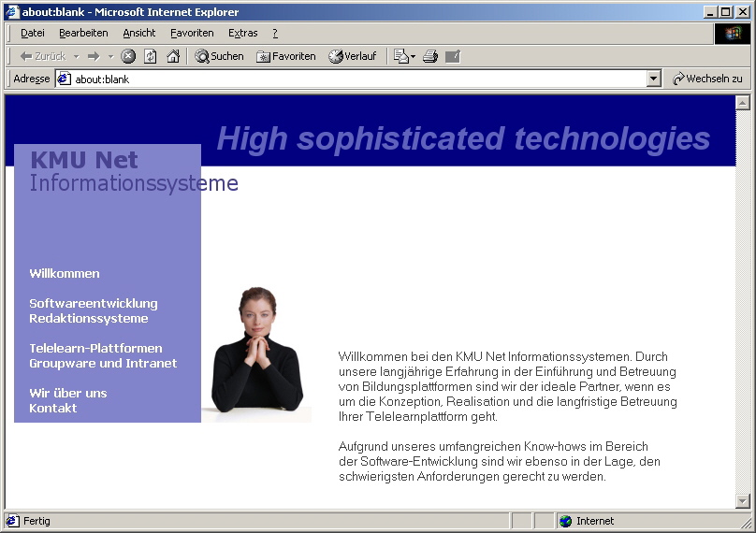Screen dimensions: 756x533
Task: Click the Wechseln zu go button
Action: tap(707, 79)
